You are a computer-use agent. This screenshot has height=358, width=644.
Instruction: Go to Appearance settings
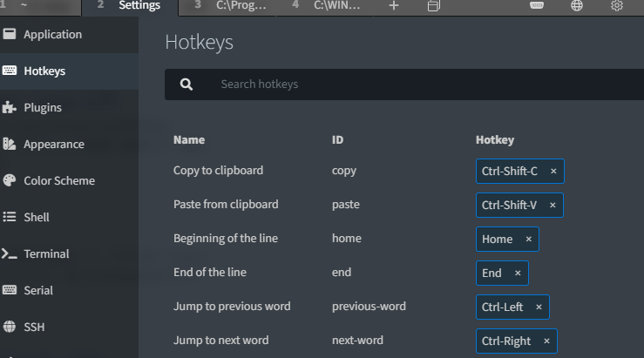tap(54, 145)
